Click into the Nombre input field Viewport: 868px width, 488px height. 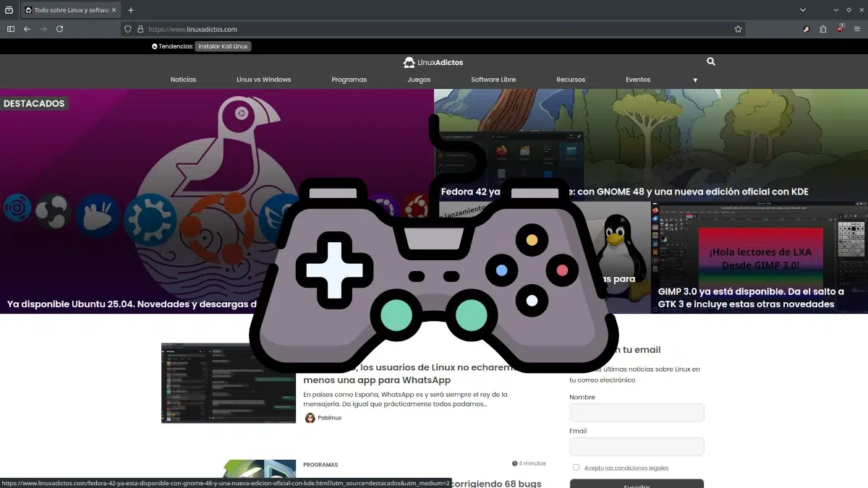pyautogui.click(x=637, y=413)
